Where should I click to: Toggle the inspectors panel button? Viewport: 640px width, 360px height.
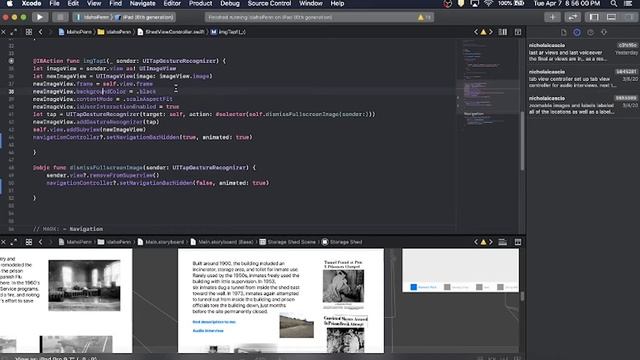[629, 17]
